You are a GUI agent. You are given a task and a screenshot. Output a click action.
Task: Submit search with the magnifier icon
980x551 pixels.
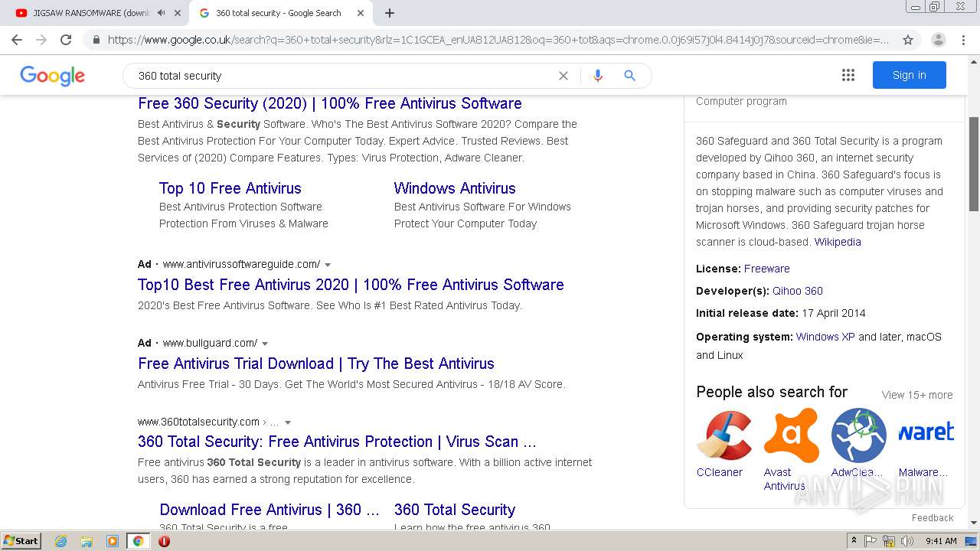click(x=629, y=76)
